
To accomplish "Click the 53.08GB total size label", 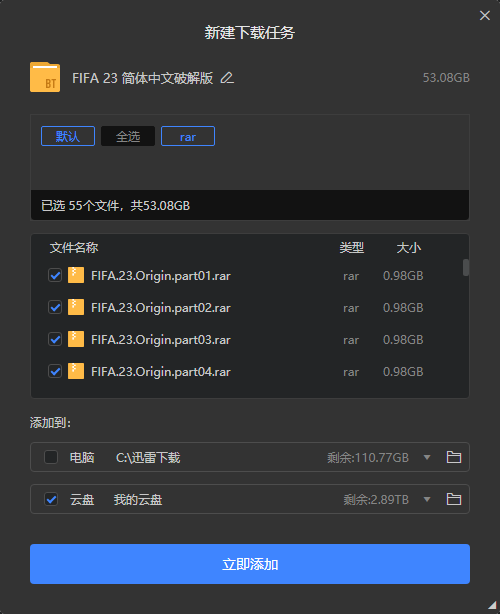I will [x=446, y=78].
